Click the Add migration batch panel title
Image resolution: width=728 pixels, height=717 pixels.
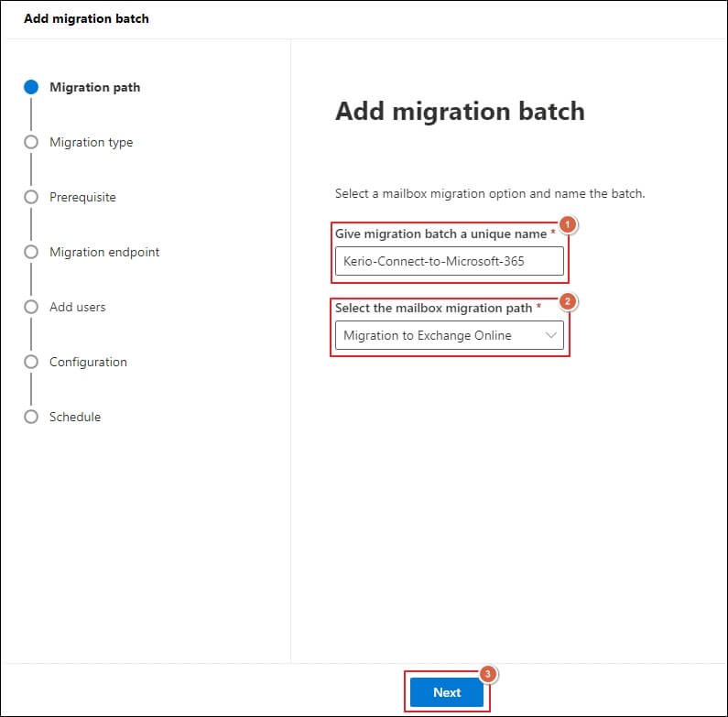86,18
